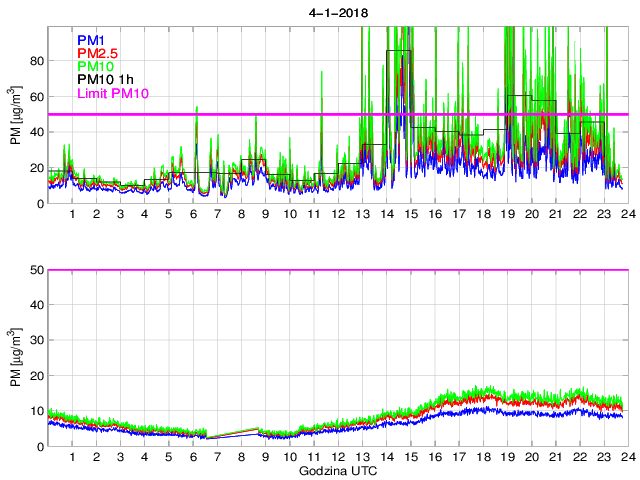The image size is (640, 480).
Task: Select the blue PM1 legend label
Action: [x=91, y=40]
